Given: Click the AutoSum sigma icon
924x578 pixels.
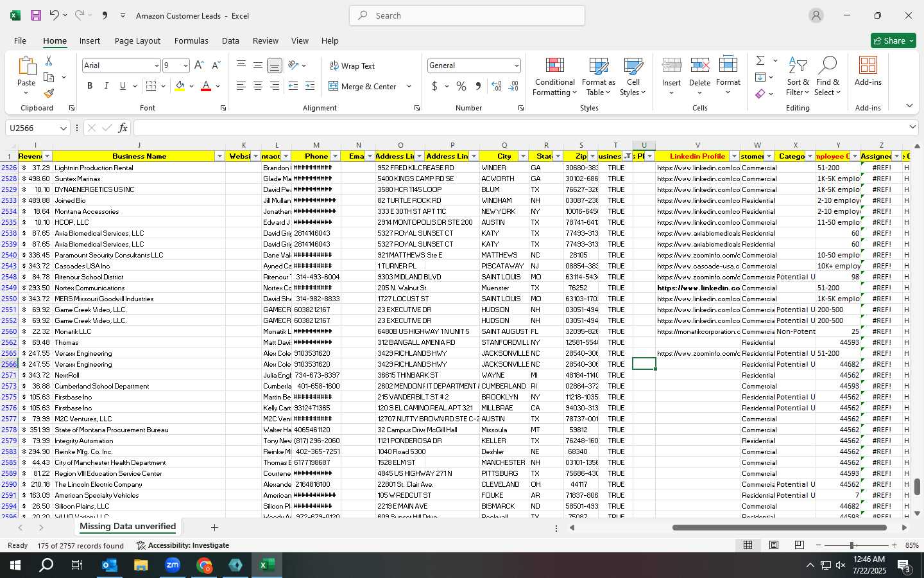Looking at the screenshot, I should [x=760, y=60].
